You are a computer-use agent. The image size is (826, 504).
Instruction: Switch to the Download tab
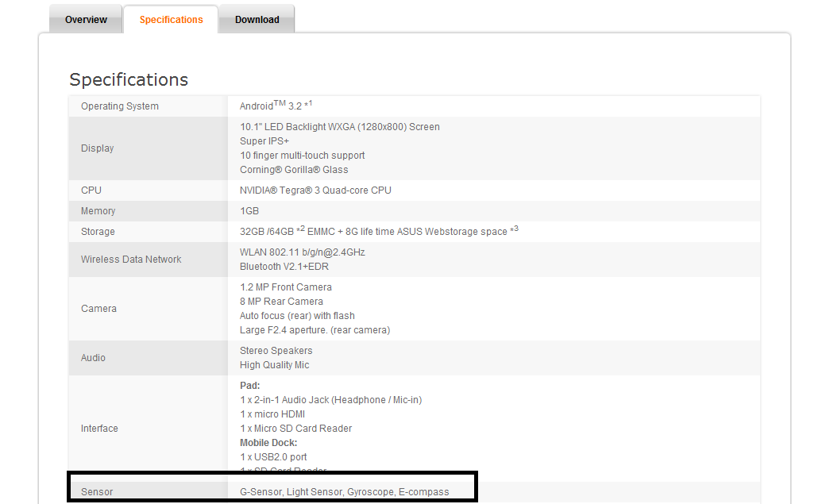(257, 20)
